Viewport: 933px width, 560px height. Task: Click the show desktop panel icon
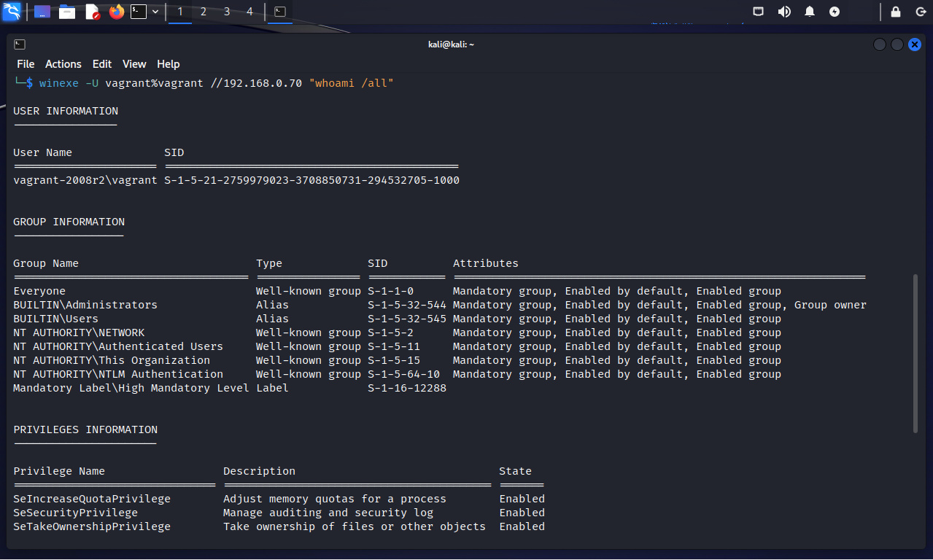click(x=42, y=12)
